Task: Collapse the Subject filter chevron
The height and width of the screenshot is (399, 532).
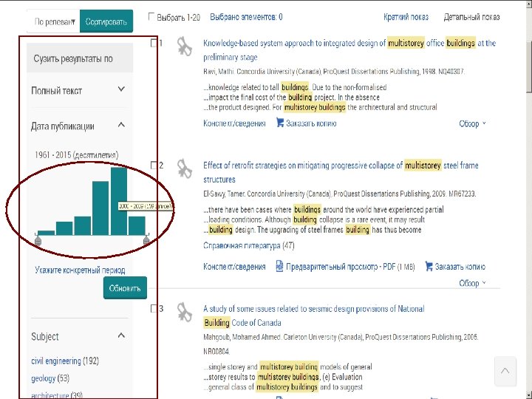Action: 121,335
